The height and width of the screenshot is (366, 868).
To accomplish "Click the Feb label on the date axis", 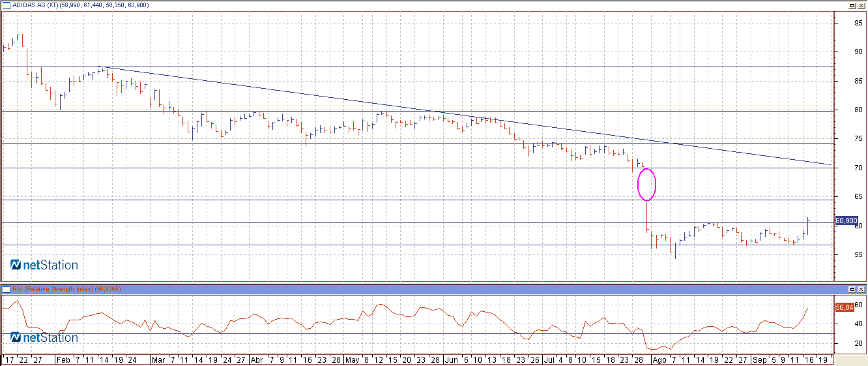I will click(x=62, y=359).
